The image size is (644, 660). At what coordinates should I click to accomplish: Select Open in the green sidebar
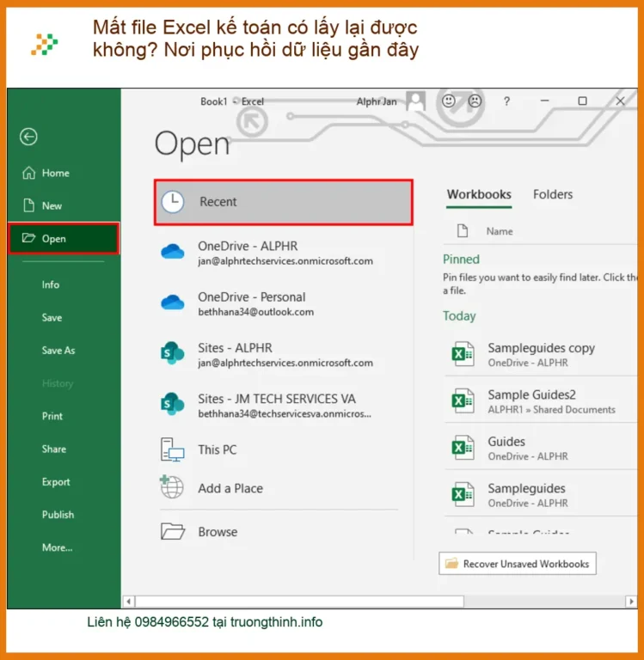[x=64, y=239]
